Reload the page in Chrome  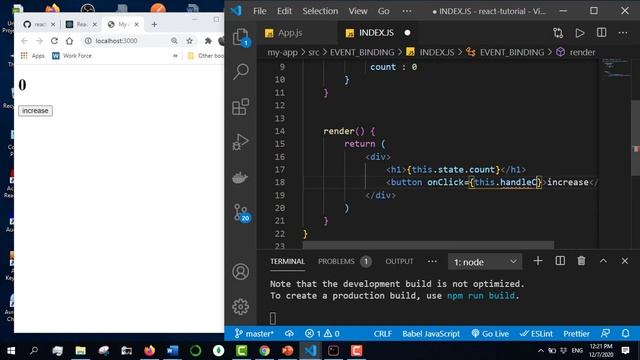click(x=54, y=41)
